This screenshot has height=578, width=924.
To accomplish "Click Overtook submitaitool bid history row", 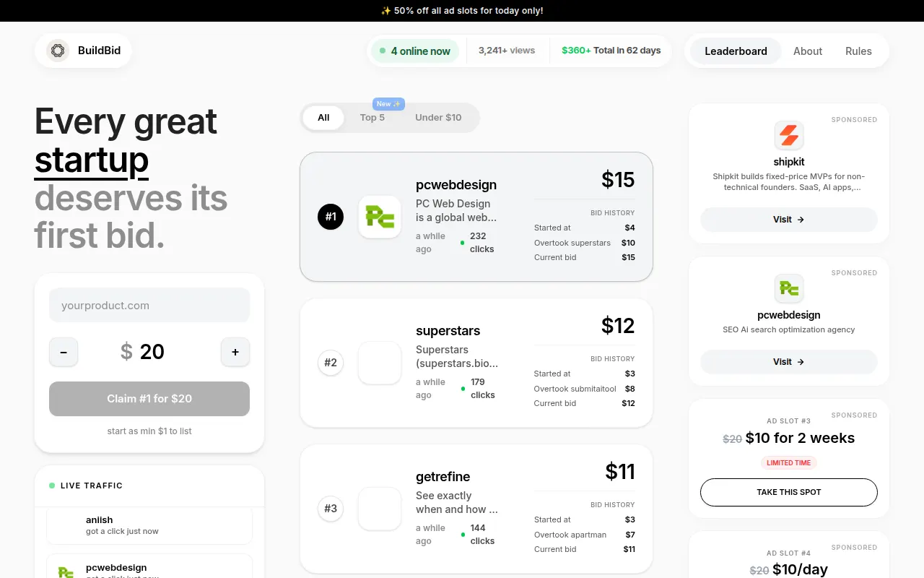I will pyautogui.click(x=585, y=389).
